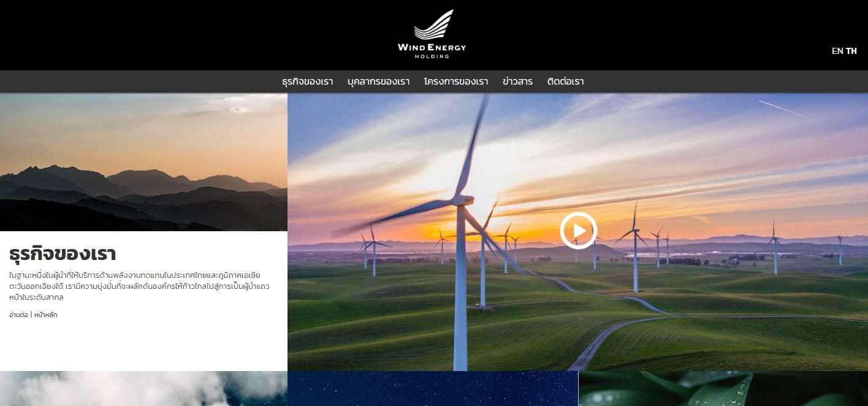The height and width of the screenshot is (406, 868).
Task: Click the หน้าหลัก link below the paragraph
Action: [x=46, y=315]
